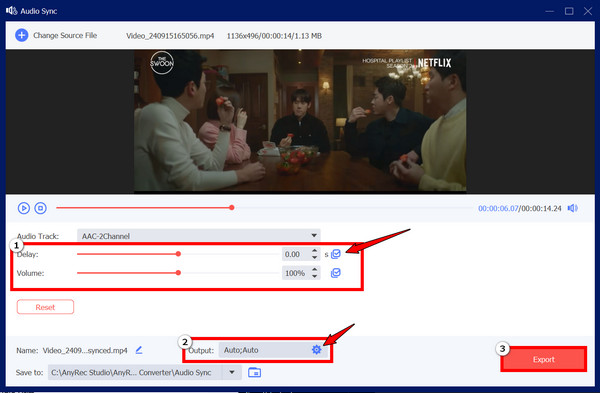Image resolution: width=600 pixels, height=393 pixels.
Task: Click the Audio Sync app icon in the title bar
Action: pyautogui.click(x=11, y=11)
